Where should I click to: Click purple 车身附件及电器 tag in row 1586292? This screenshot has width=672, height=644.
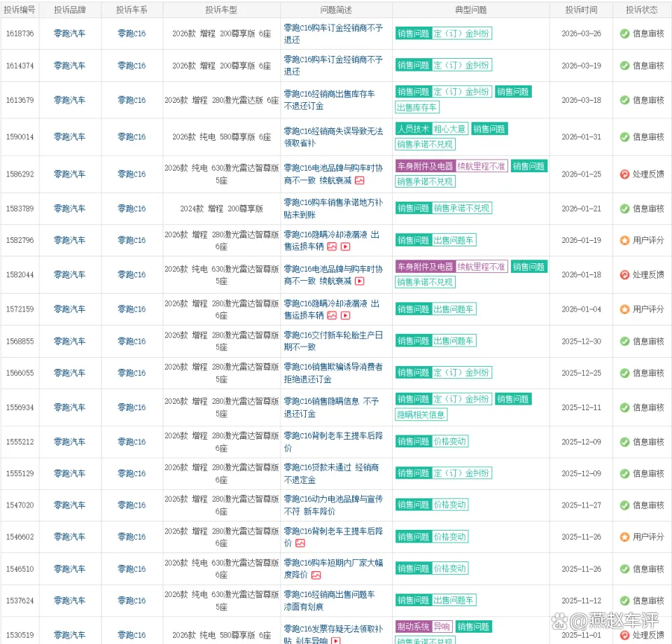pos(425,167)
